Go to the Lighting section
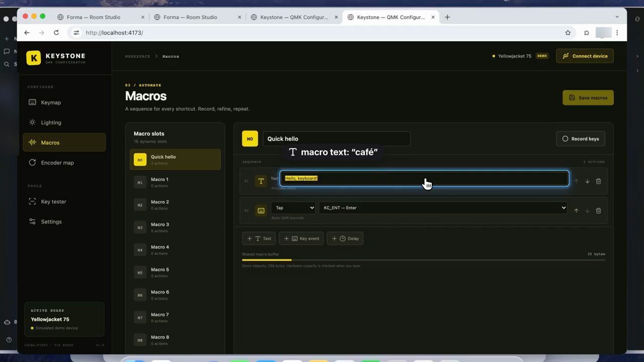This screenshot has width=644, height=362. [x=64, y=123]
